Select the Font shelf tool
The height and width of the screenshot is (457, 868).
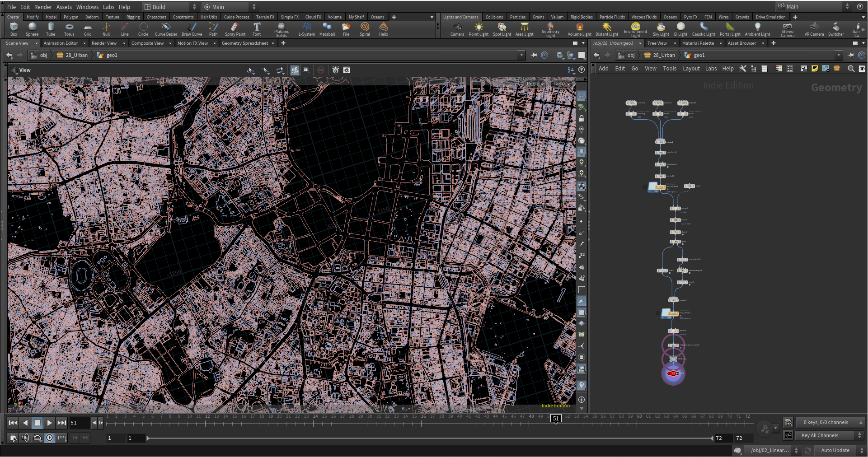click(x=257, y=29)
